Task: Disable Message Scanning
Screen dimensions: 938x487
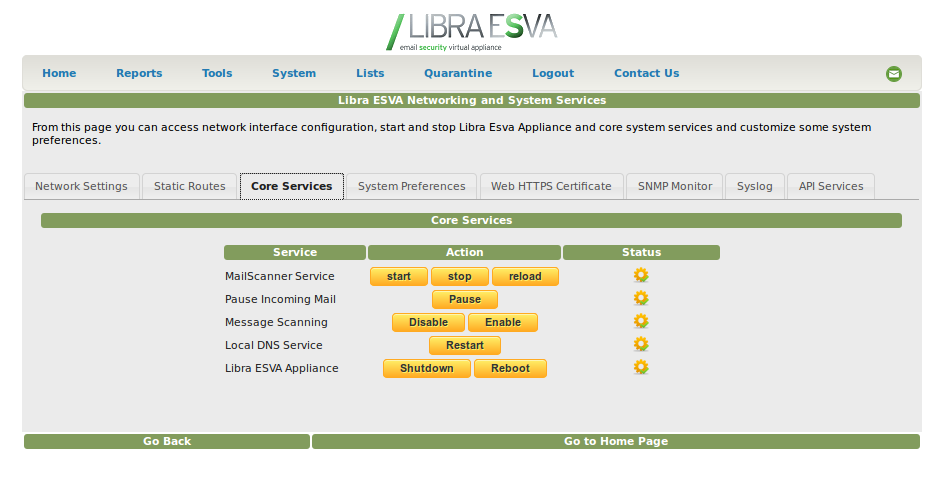Action: (x=428, y=322)
